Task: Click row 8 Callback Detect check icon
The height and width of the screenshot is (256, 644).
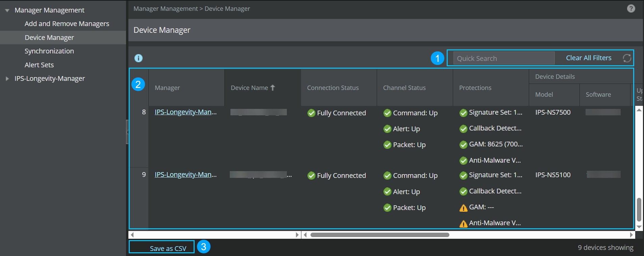Action: tap(463, 129)
